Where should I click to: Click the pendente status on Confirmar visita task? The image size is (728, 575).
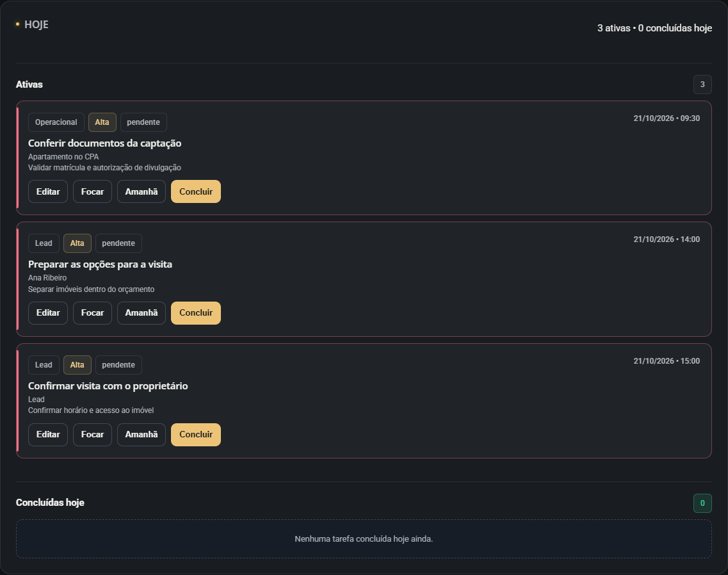tap(118, 364)
